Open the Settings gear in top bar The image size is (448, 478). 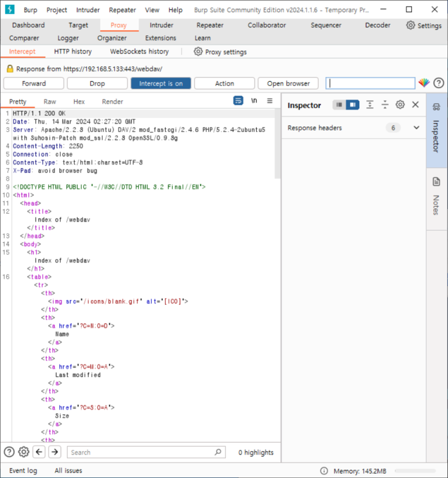tap(424, 25)
